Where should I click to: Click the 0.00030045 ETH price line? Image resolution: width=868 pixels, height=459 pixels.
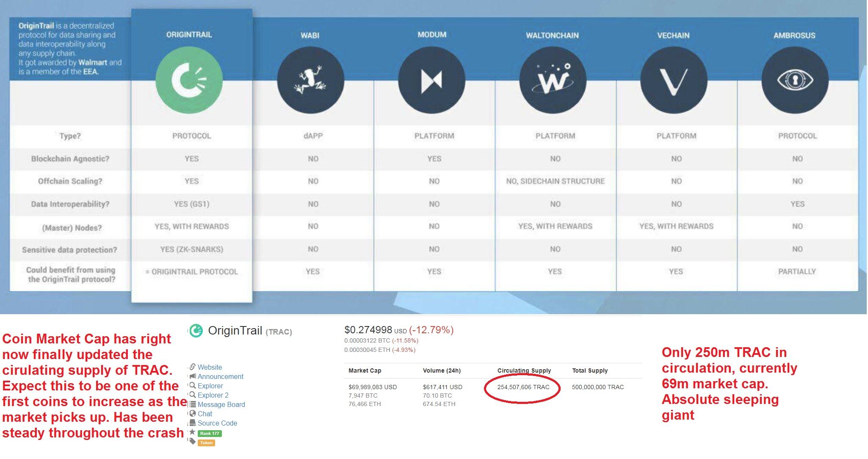380,350
